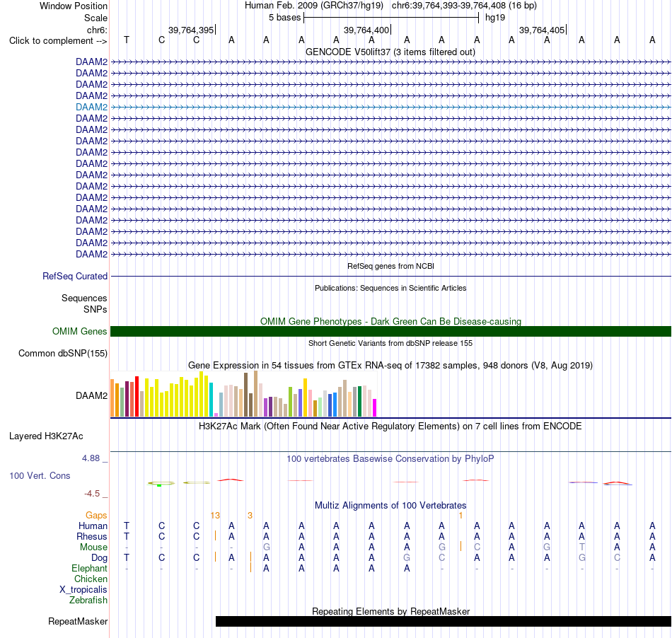Click the Mouse species label

(93, 547)
